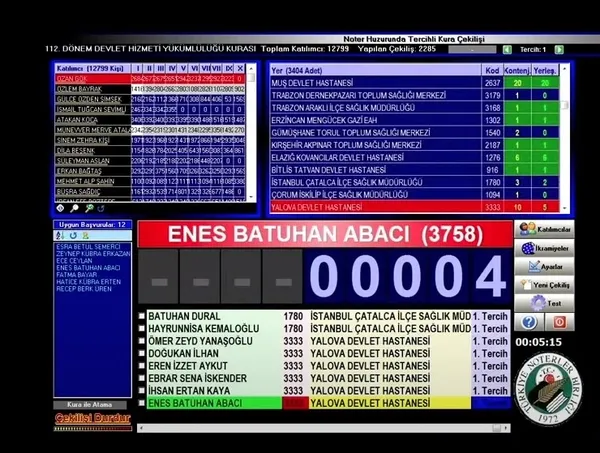Click the gray progress bar beside Yapılan Çekiliş
This screenshot has width=600, height=453.
coord(472,50)
